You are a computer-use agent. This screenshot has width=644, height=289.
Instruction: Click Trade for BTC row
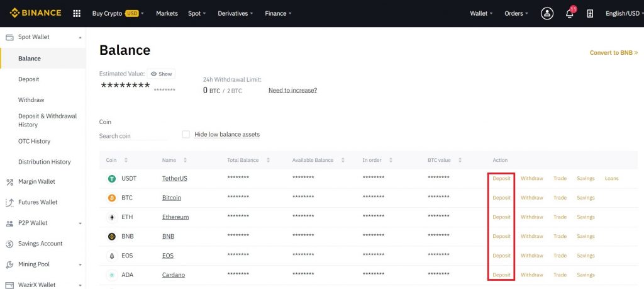click(x=560, y=198)
